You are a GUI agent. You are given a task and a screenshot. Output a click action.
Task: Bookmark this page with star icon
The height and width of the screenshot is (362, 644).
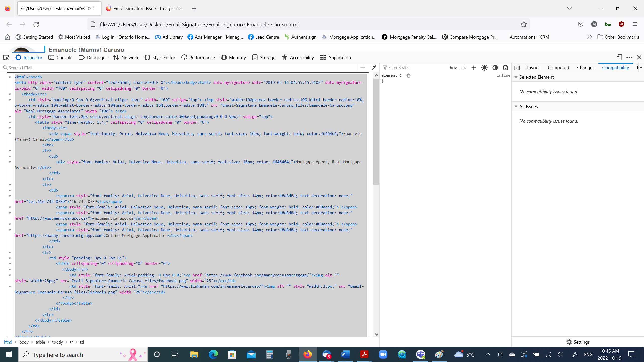point(524,24)
